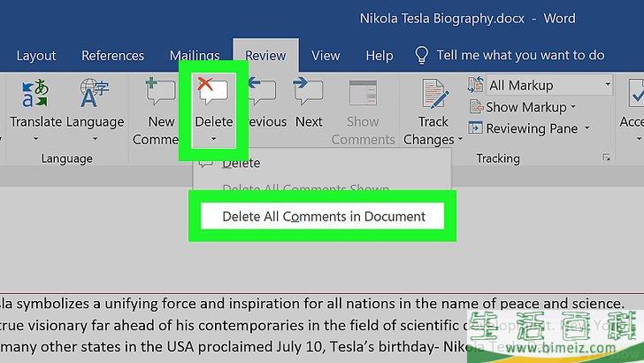Viewport: 644px width, 363px height.
Task: Choose Delete All Comments in Document
Action: [322, 216]
